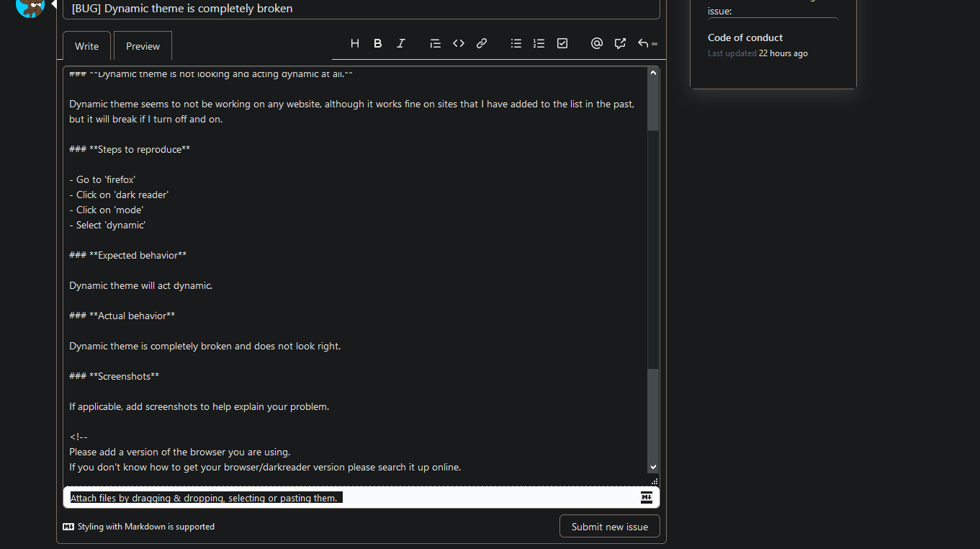
Task: Insert a quote block
Action: coord(435,43)
